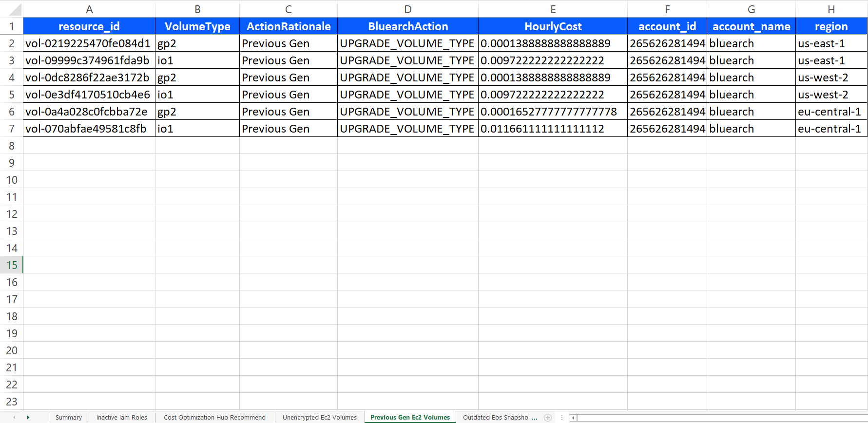Viewport: 868px width, 423px height.
Task: Click the next sheet navigation arrow
Action: (28, 418)
